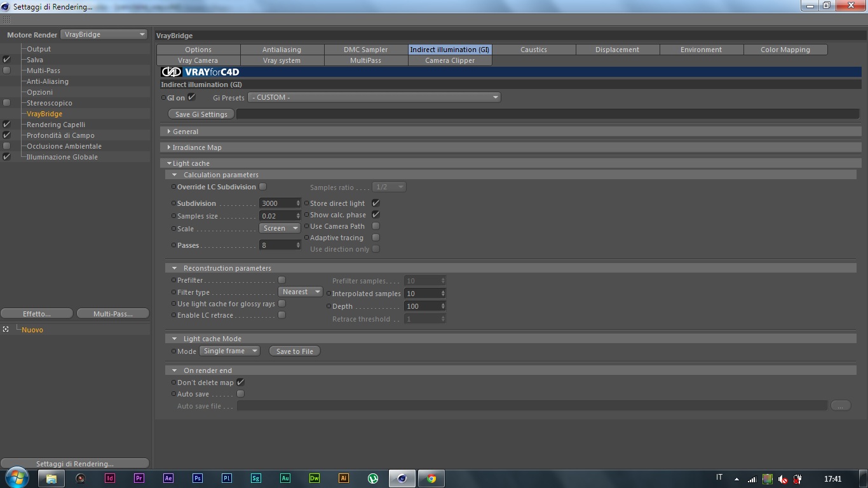Launch Adobe Dreamweaver from the taskbar
Viewport: 868px width, 488px height.
(x=315, y=478)
